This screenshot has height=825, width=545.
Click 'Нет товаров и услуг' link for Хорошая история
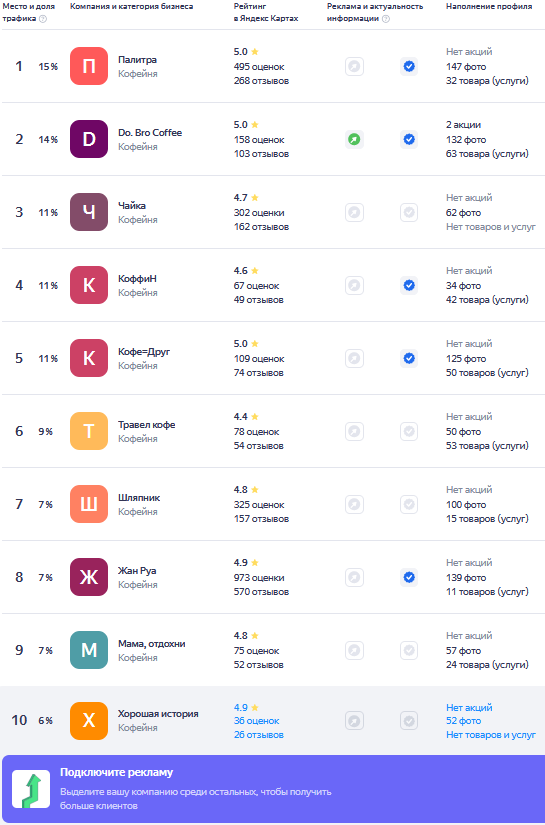[x=491, y=735]
